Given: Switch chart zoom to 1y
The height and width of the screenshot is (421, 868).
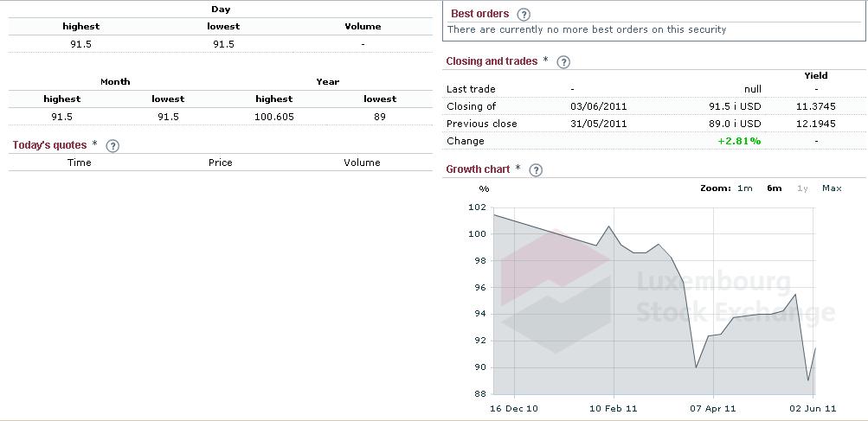Looking at the screenshot, I should tap(802, 188).
